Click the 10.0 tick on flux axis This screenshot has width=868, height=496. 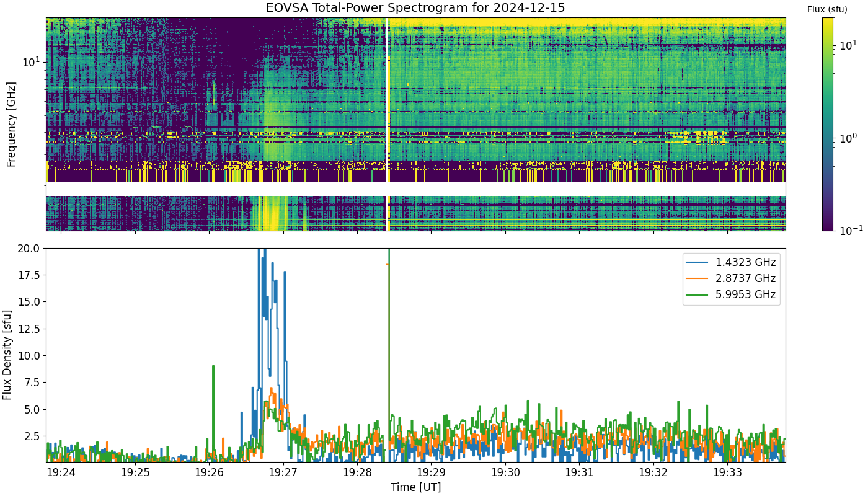point(31,355)
